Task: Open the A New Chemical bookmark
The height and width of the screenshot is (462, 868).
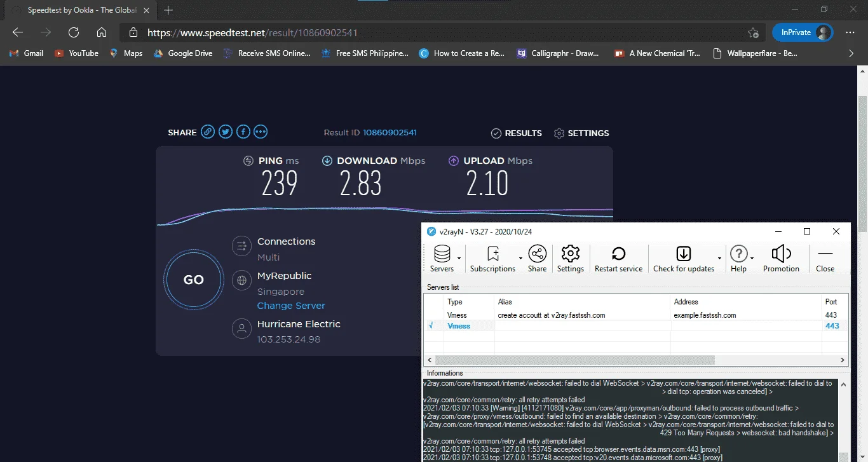Action: 658,53
